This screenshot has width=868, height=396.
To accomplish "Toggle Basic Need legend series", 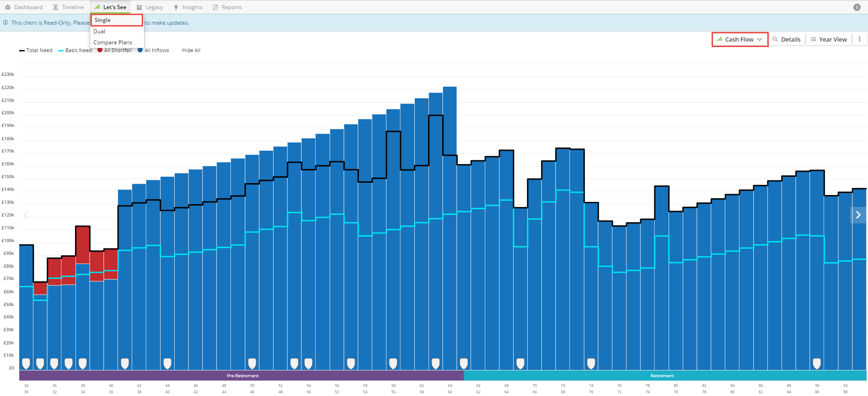I will click(75, 50).
